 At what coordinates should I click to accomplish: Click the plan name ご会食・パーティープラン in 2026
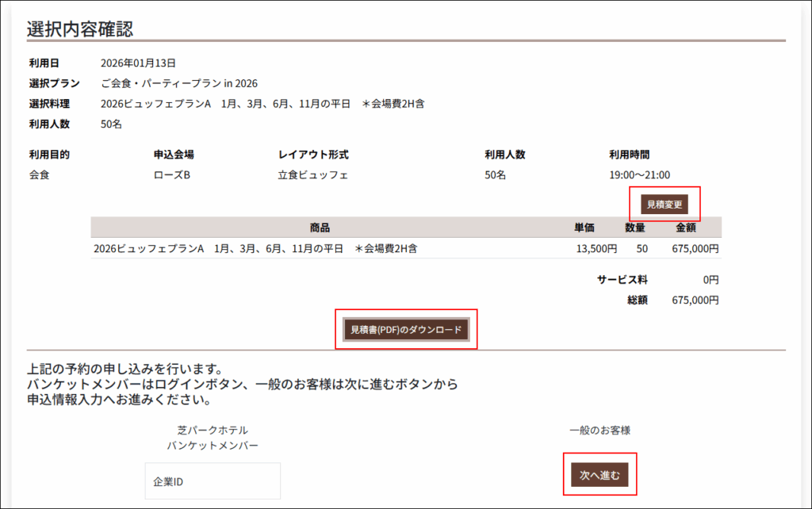tap(179, 83)
